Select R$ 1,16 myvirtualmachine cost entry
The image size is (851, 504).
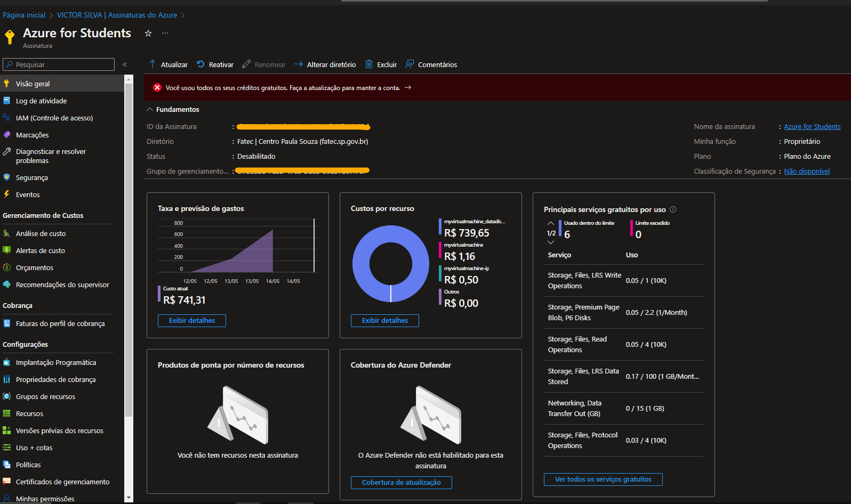462,252
